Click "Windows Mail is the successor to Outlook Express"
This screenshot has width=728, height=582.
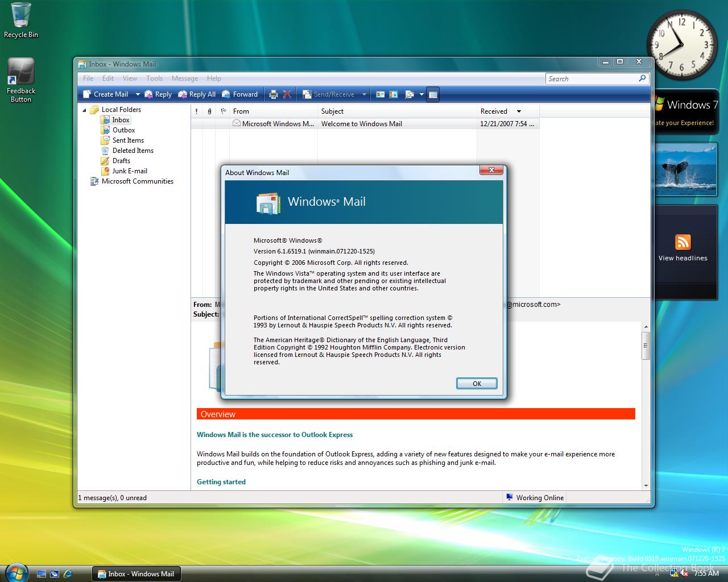(x=275, y=435)
